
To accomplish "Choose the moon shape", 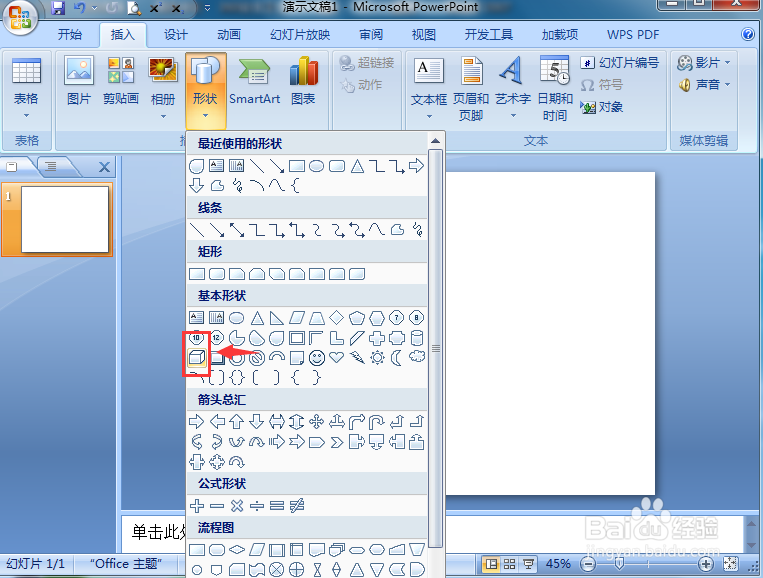I will (397, 358).
